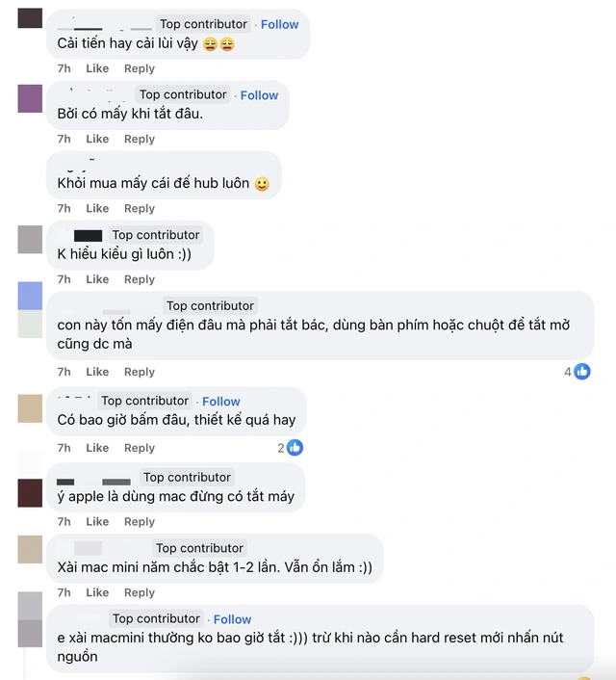Open the dark brown avatar of the first commenter
This screenshot has height=680, width=616.
coord(30,17)
